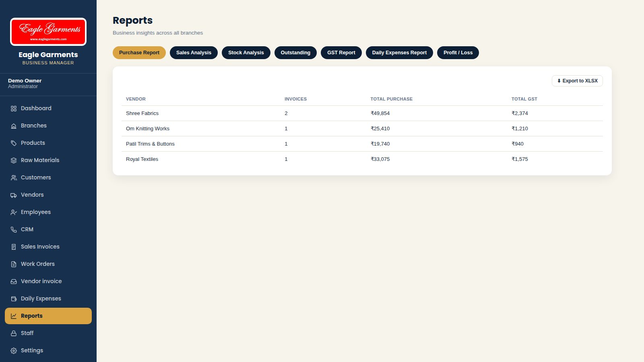Click the Reports chart icon
This screenshot has height=362, width=644.
pos(14,316)
